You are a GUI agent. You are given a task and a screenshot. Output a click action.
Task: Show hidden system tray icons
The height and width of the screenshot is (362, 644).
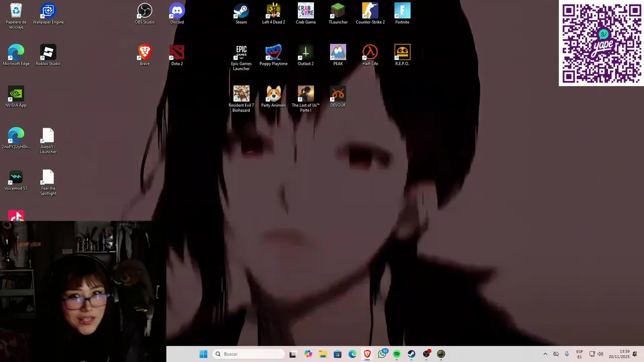tap(545, 354)
